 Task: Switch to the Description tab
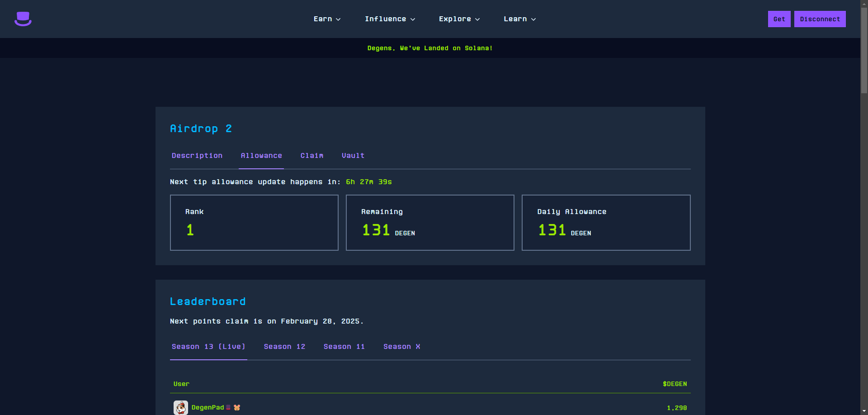[197, 156]
